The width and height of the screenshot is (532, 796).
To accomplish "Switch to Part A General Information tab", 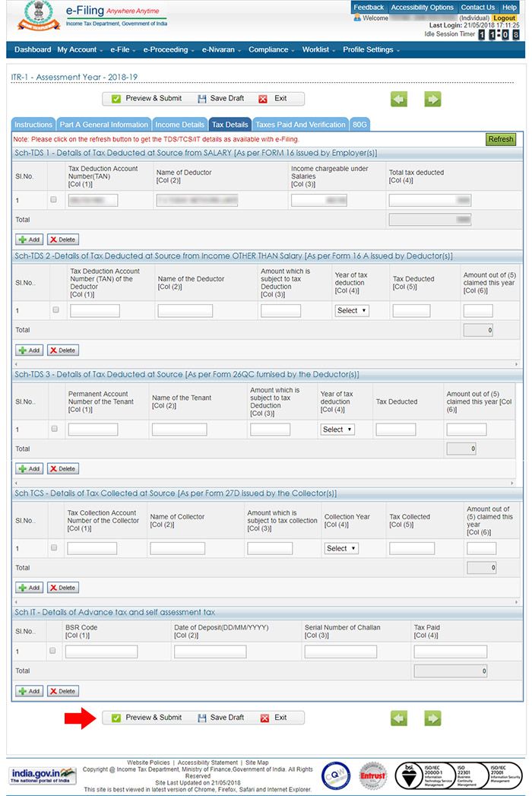I will pyautogui.click(x=103, y=125).
